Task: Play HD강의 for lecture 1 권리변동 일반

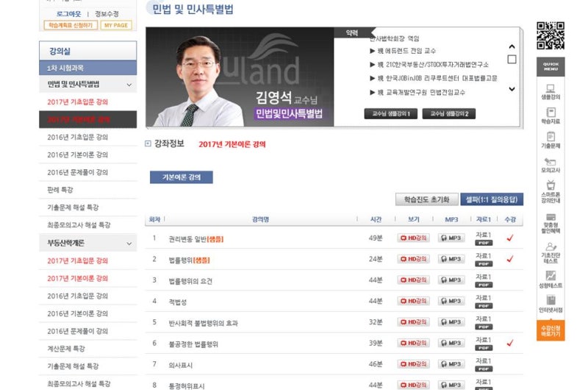Action: click(413, 238)
